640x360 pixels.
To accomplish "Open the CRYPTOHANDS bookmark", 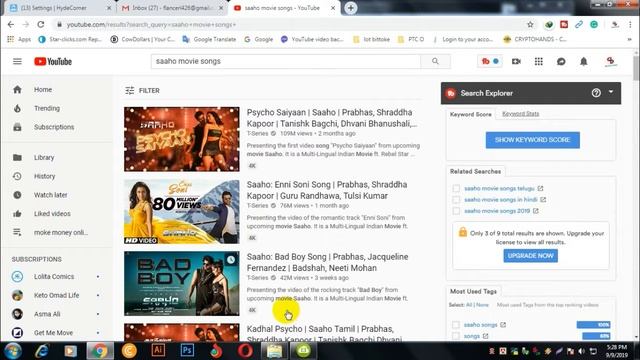I will click(x=535, y=40).
